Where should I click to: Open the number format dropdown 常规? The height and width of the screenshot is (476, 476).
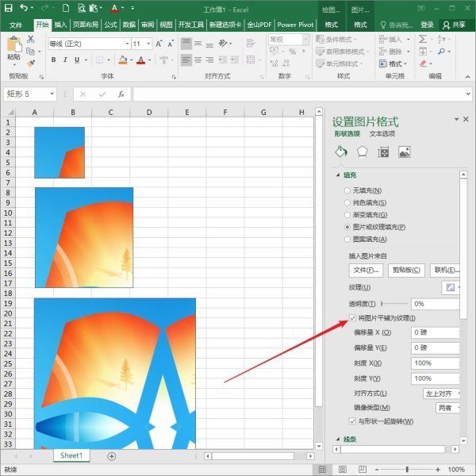[306, 40]
